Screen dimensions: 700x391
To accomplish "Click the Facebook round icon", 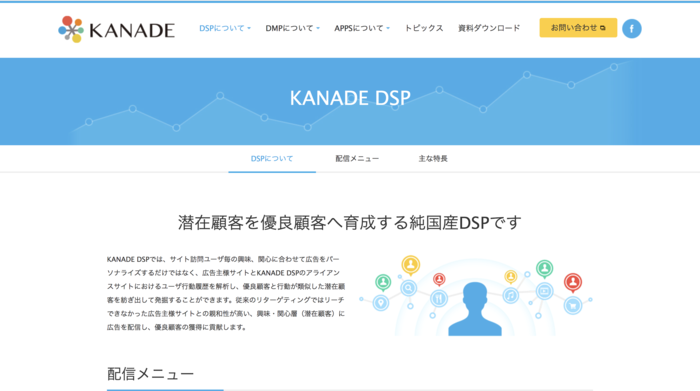I will click(x=632, y=29).
